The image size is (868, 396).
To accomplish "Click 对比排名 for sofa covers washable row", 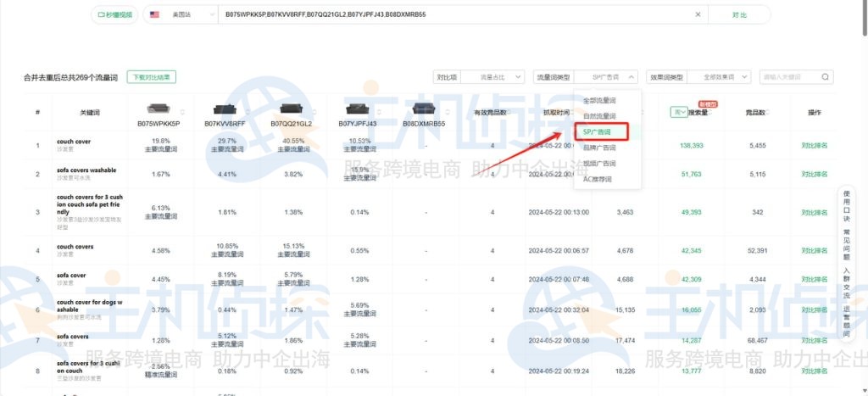I will coord(815,174).
